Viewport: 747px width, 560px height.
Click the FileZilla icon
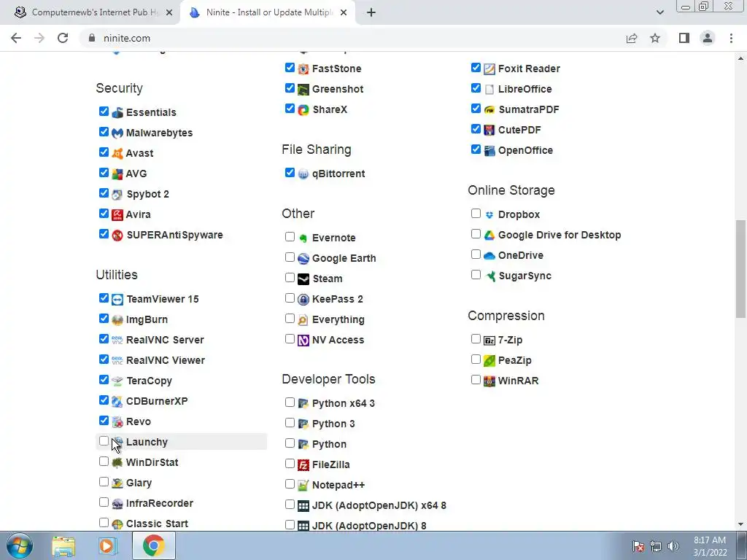click(303, 464)
